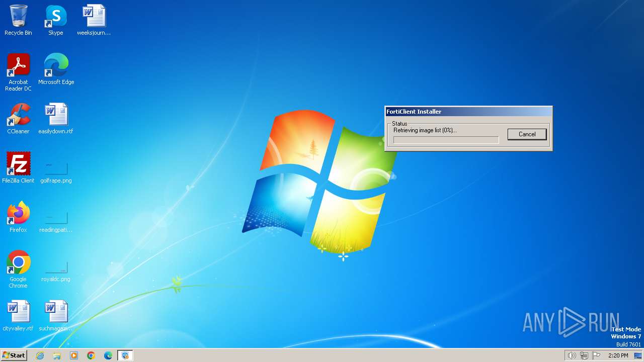
Task: Select the cityvalley.rtf file
Action: [x=18, y=316]
